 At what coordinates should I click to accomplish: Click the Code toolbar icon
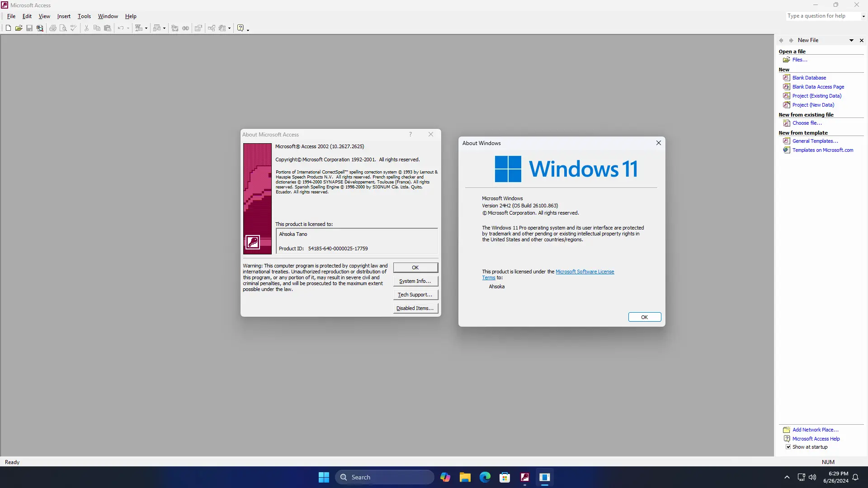175,28
